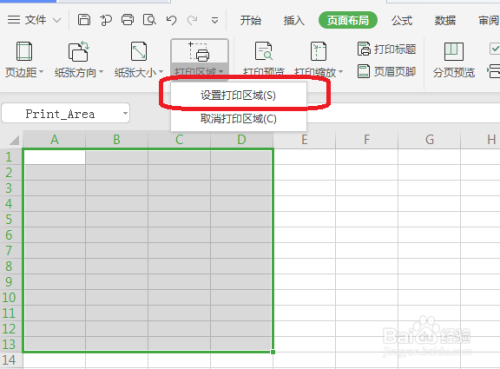Select the 页面布局 tab

348,20
